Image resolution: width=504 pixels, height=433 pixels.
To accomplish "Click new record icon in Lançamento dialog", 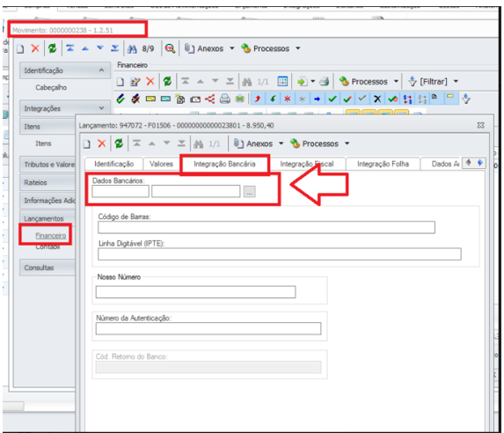I will (x=87, y=143).
